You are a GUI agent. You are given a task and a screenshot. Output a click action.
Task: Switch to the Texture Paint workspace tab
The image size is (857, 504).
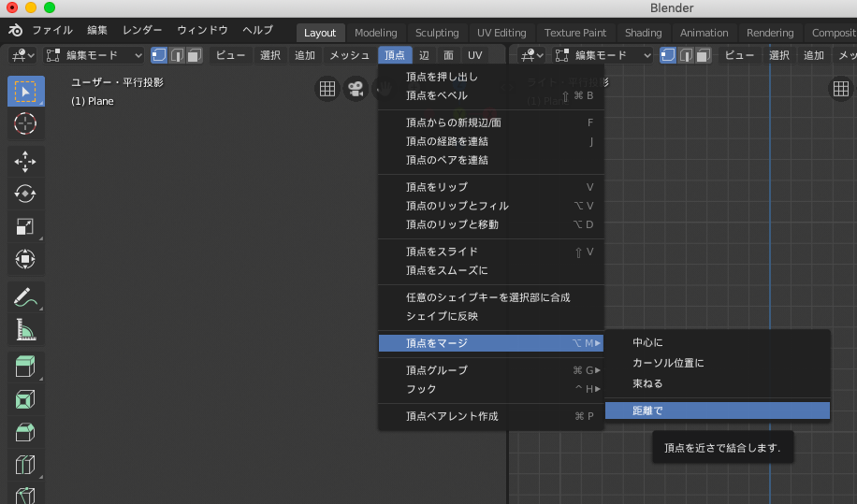[x=575, y=33]
